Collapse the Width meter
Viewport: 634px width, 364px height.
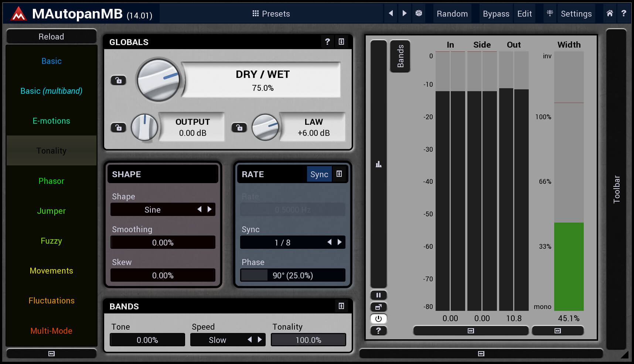(558, 330)
